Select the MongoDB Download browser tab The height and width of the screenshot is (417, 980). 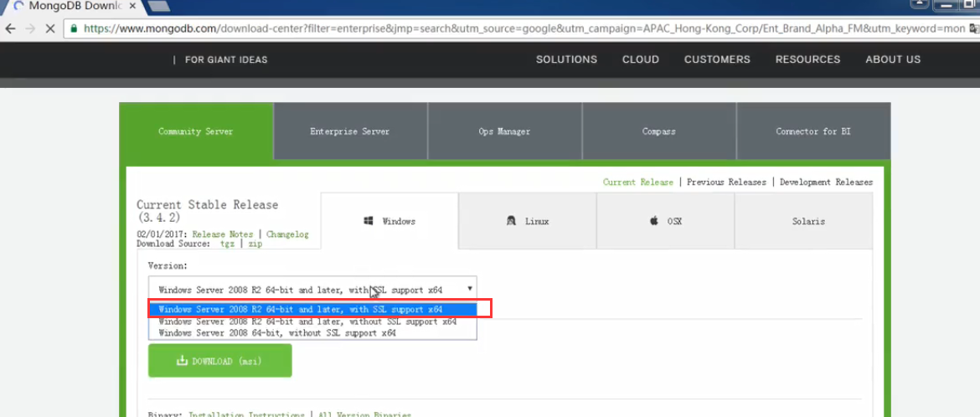click(72, 6)
